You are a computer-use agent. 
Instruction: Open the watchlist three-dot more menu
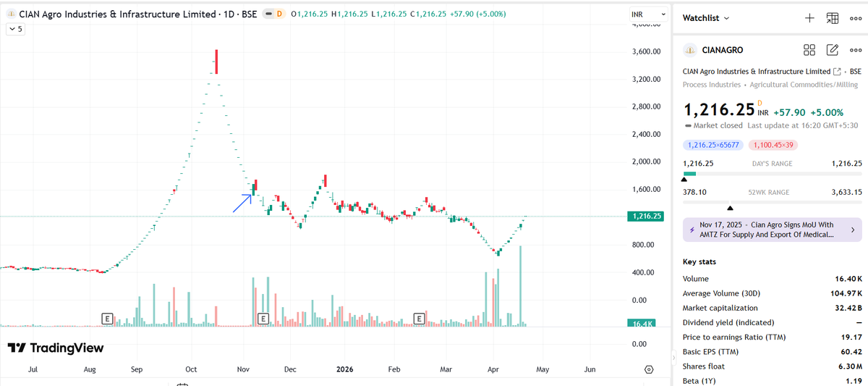tap(856, 17)
